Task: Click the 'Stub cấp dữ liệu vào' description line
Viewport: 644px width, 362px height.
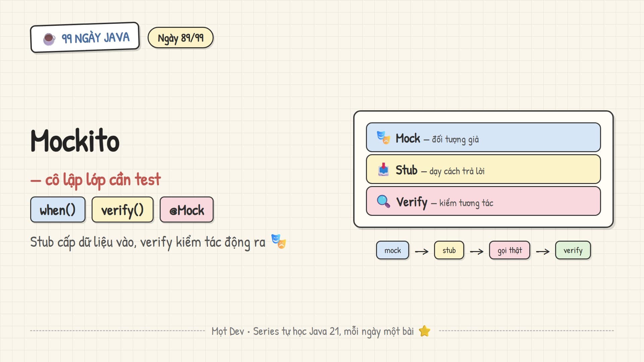Action: click(148, 242)
